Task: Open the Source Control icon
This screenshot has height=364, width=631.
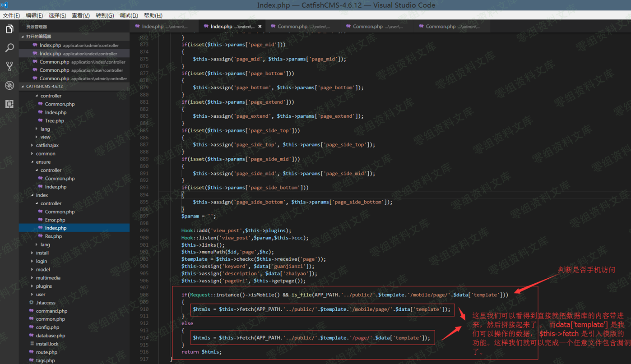Action: pos(9,66)
